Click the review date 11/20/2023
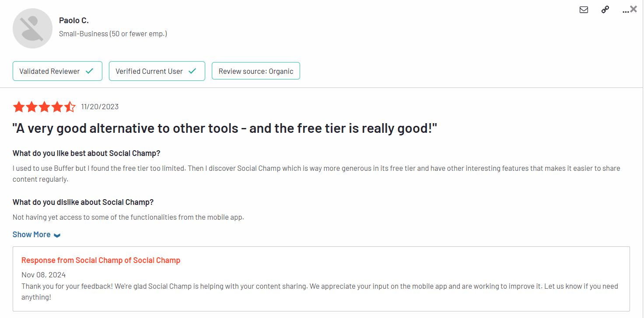644x318 pixels. tap(100, 107)
